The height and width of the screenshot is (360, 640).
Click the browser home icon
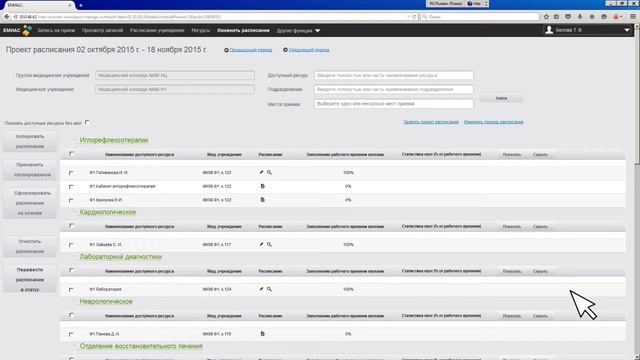pos(592,17)
